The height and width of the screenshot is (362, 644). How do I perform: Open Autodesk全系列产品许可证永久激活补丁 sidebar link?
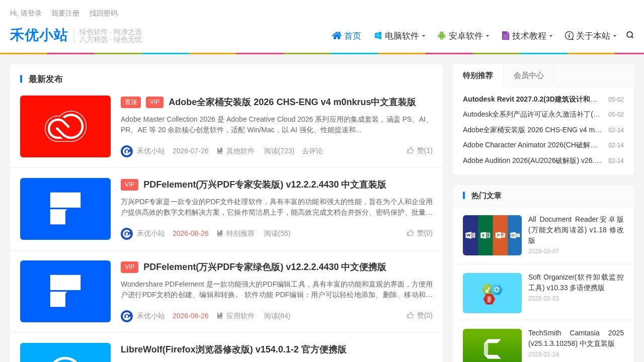[531, 114]
